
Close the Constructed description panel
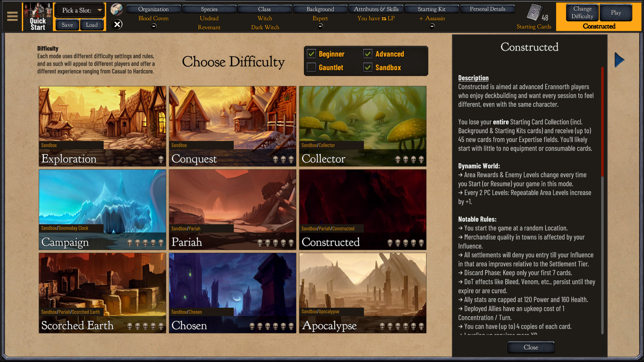[530, 347]
